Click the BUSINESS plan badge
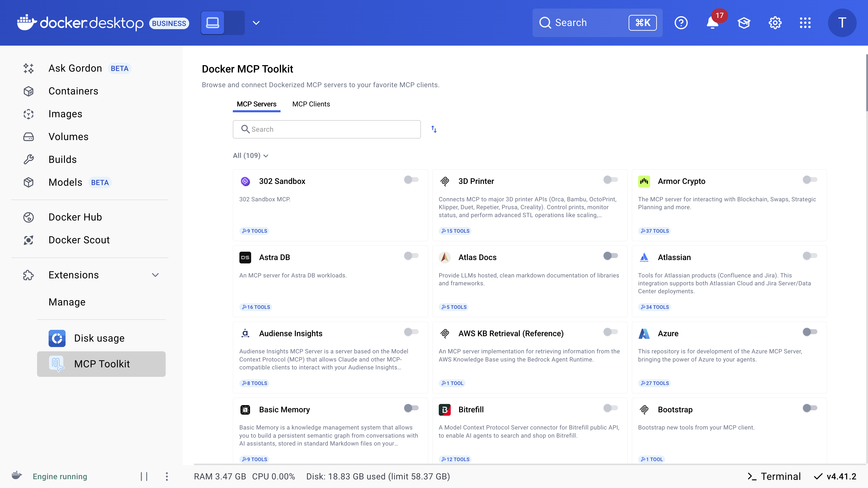 point(169,23)
